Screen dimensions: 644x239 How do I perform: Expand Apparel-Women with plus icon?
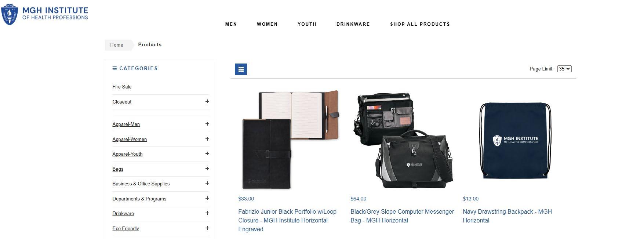pos(207,139)
